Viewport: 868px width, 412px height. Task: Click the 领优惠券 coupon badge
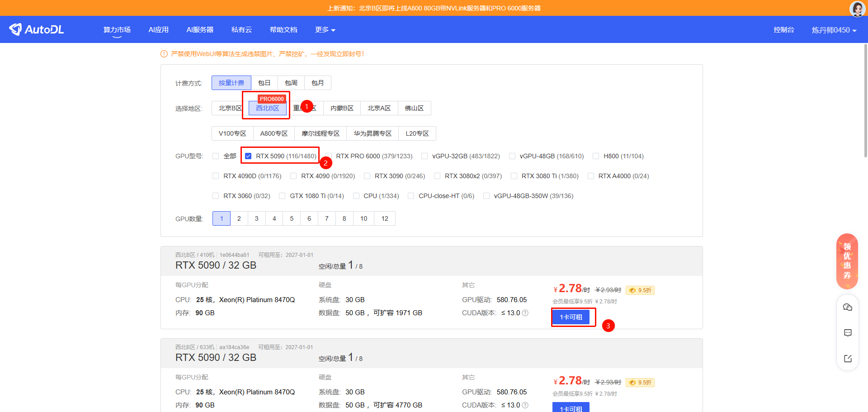(x=847, y=261)
